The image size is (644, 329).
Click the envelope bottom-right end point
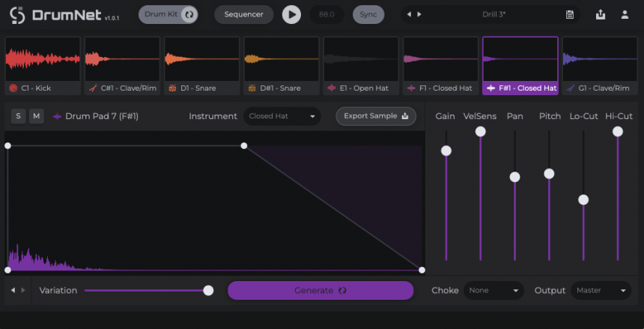tap(422, 271)
